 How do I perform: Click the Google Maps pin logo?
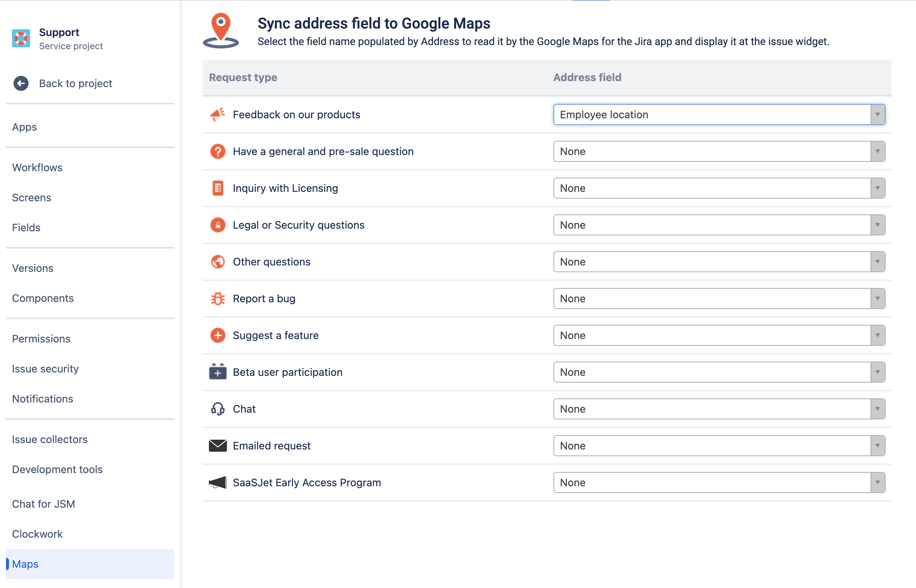(221, 30)
